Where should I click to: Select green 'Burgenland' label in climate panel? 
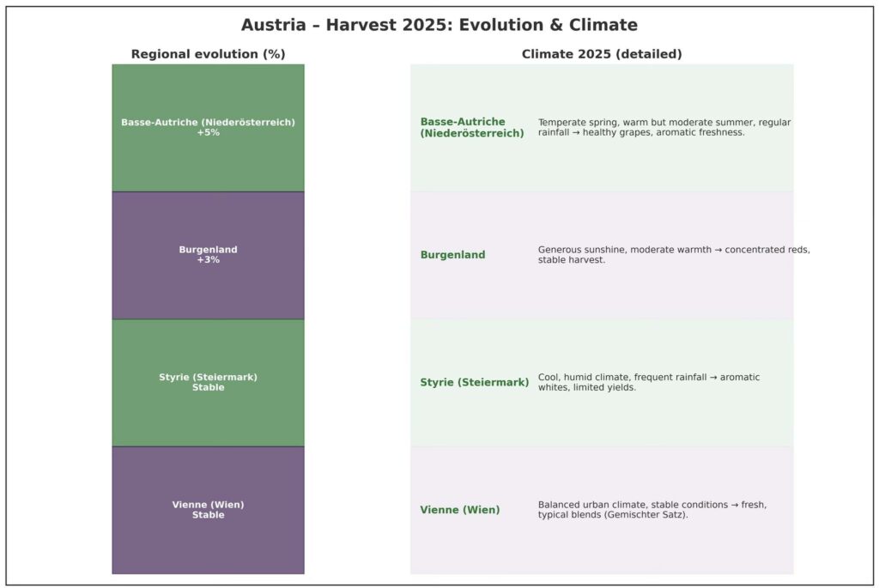point(452,255)
